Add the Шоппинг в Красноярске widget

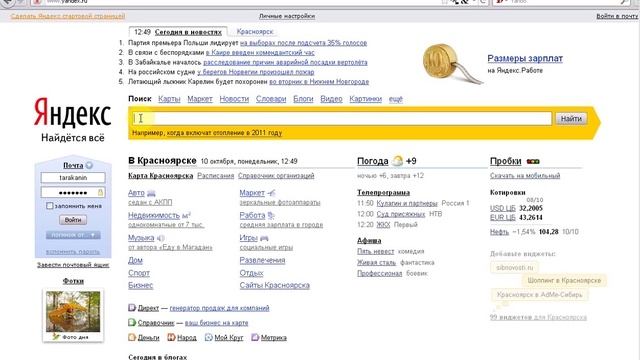click(564, 280)
